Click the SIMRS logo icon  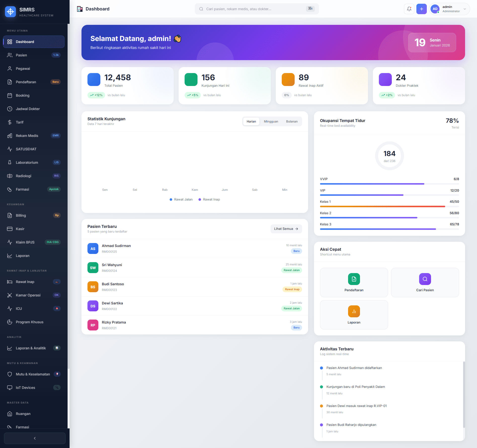pos(10,12)
